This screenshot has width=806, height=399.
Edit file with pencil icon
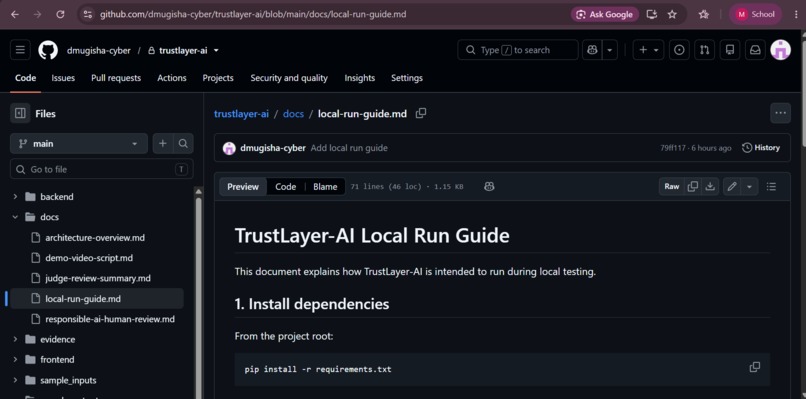pyautogui.click(x=731, y=187)
